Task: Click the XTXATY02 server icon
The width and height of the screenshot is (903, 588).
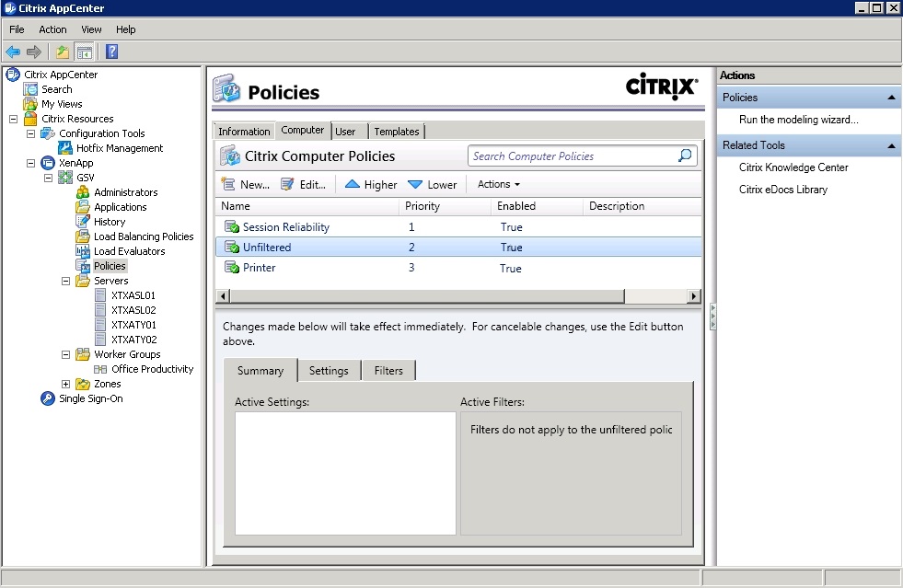Action: point(100,340)
